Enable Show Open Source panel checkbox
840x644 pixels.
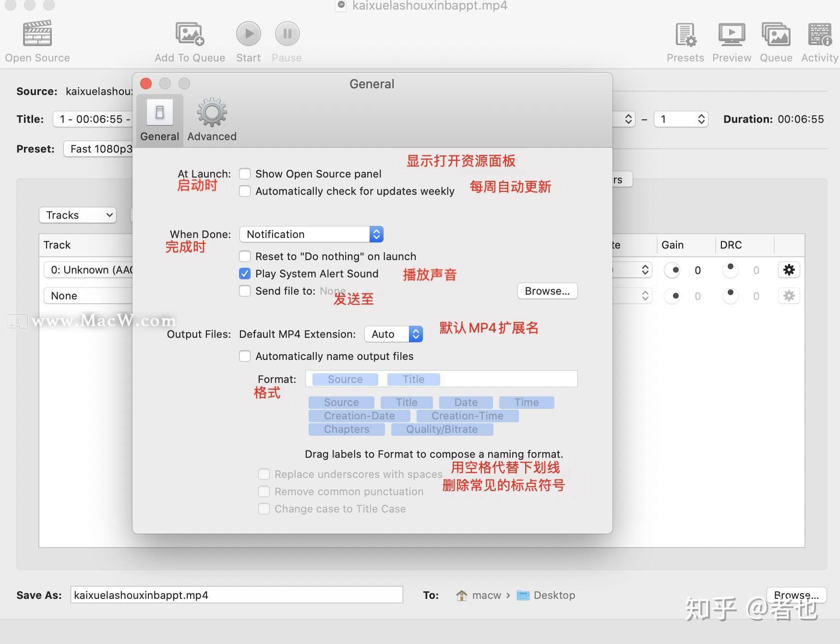[x=245, y=174]
